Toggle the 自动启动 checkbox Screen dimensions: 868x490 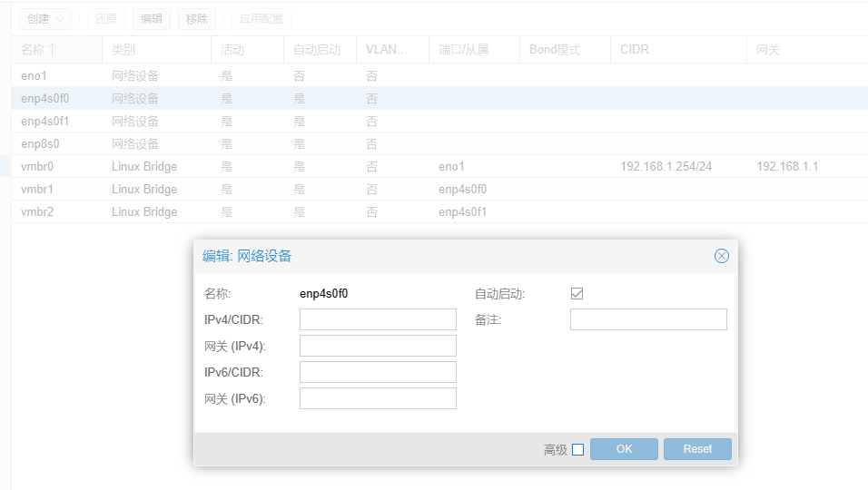(577, 294)
